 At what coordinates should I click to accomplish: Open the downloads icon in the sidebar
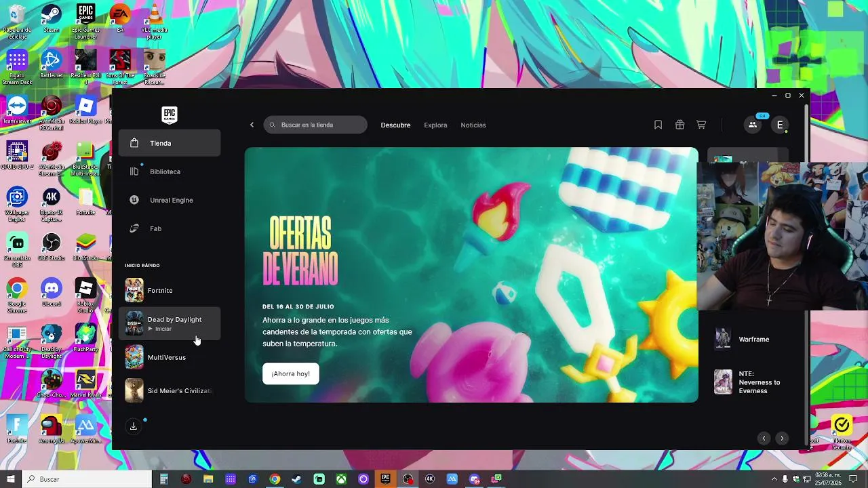pos(134,426)
